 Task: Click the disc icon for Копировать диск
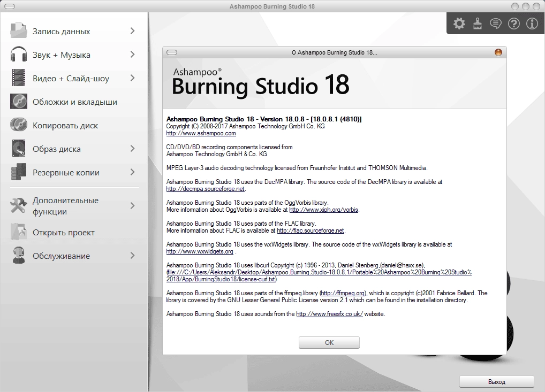[18, 125]
